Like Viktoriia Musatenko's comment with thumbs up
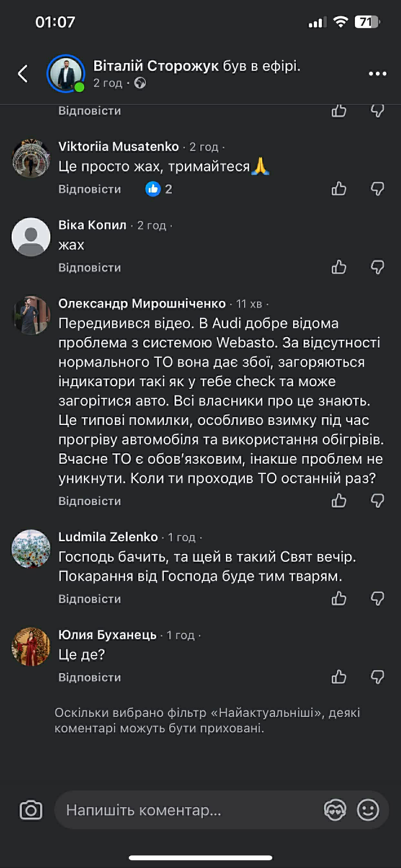The width and height of the screenshot is (401, 868). pos(339,189)
